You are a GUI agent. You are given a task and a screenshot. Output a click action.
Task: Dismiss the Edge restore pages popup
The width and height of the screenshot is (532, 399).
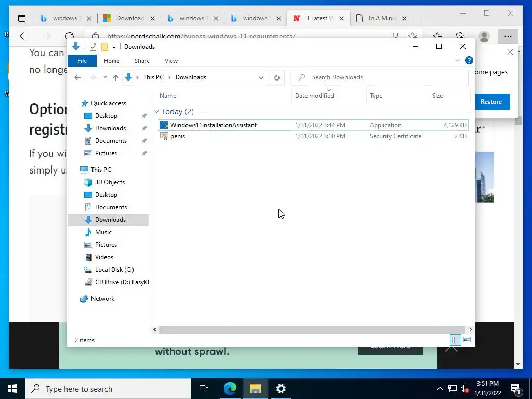[510, 52]
